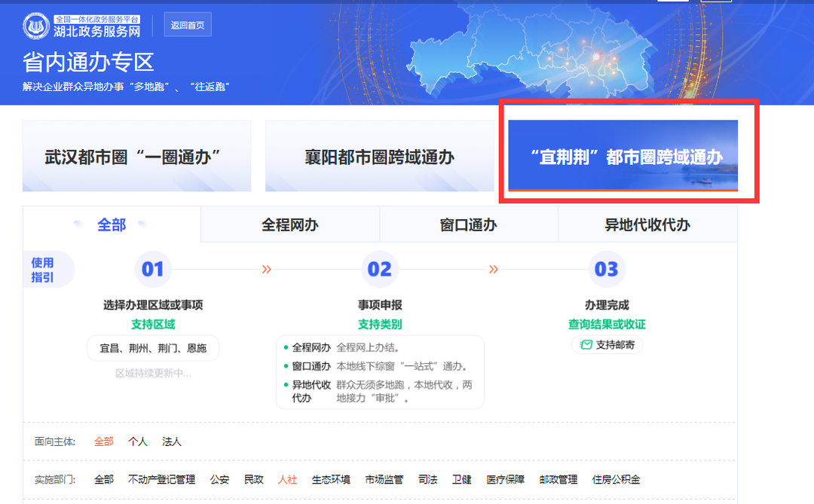This screenshot has height=504, width=814.
Task: Open 襄阳都市圈跨域通办 banner
Action: [x=379, y=156]
